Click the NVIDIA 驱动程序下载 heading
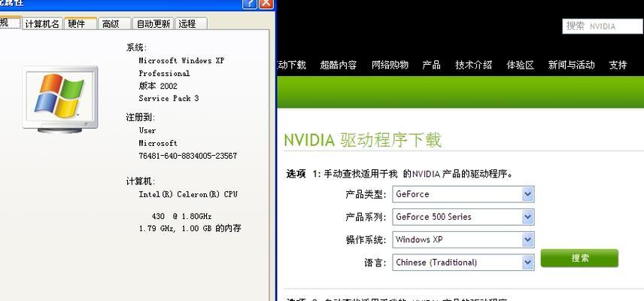This screenshot has width=644, height=301. (363, 140)
